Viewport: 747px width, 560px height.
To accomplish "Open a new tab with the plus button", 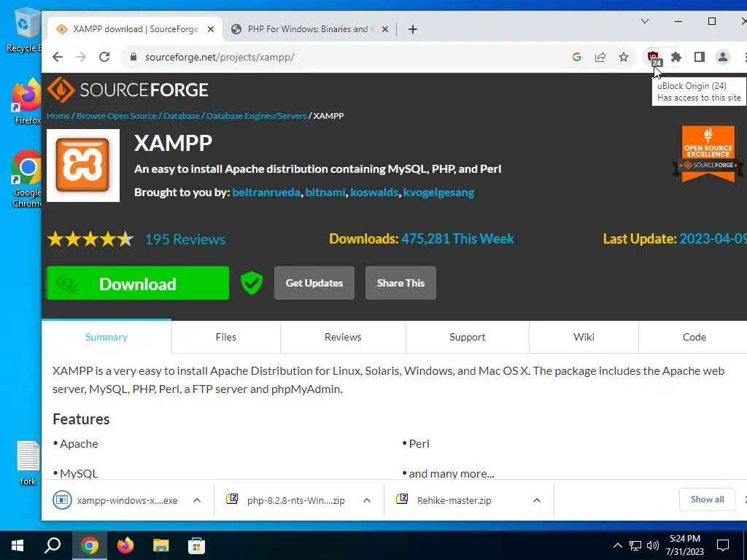I will pos(413,29).
